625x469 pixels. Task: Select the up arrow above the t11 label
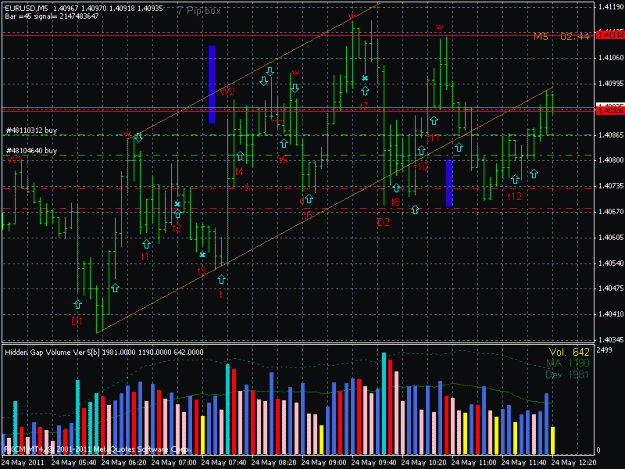(x=434, y=120)
